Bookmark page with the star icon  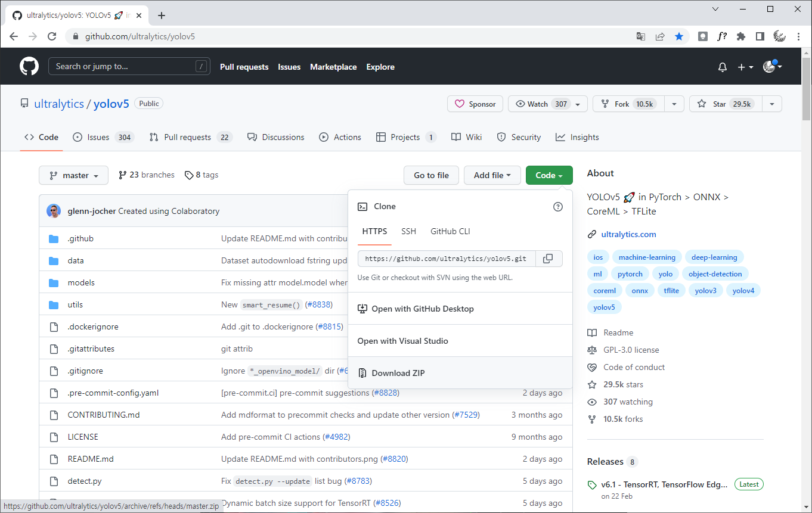[679, 36]
